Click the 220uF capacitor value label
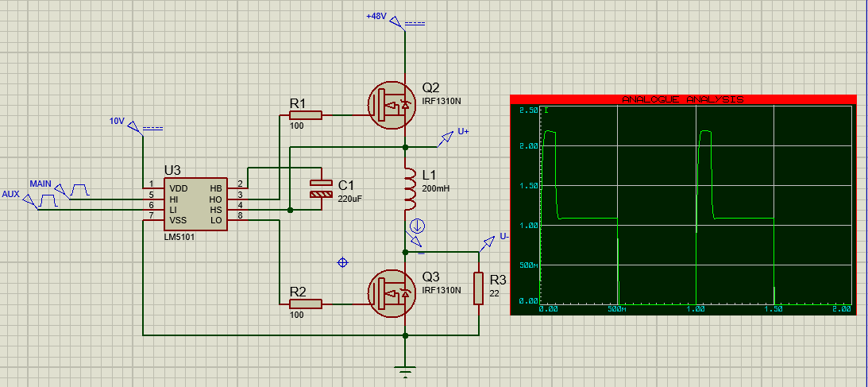 tap(349, 199)
